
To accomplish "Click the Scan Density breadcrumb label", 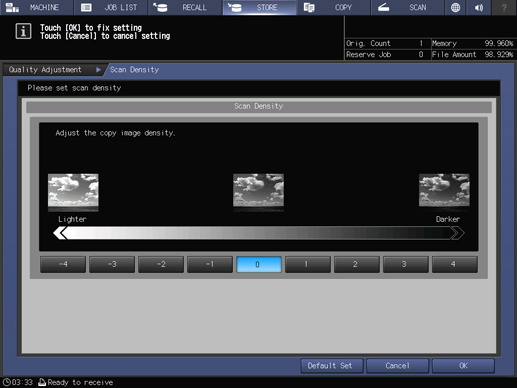I will click(134, 70).
